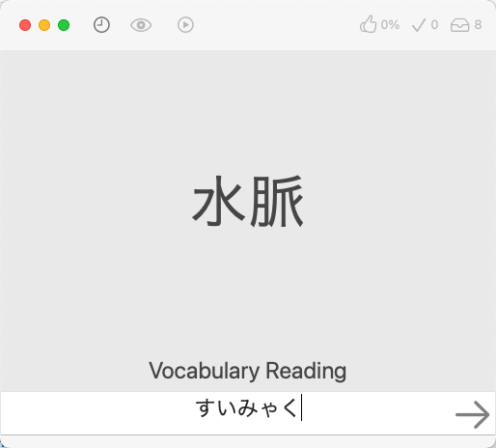Click the typed hiragana すいみゃく text
The width and height of the screenshot is (496, 448).
[x=246, y=408]
